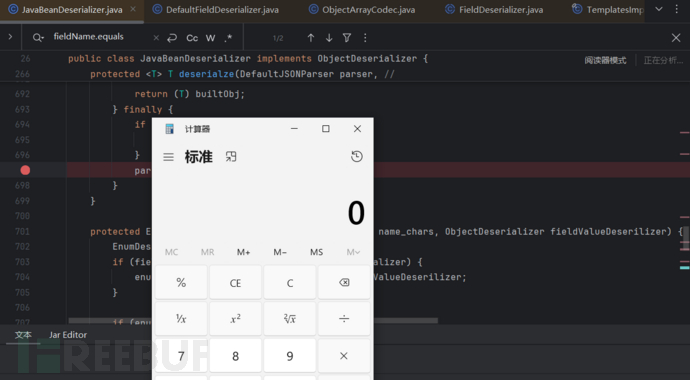Click the new line search icon
Viewport: 690px width, 380px height.
coord(172,38)
